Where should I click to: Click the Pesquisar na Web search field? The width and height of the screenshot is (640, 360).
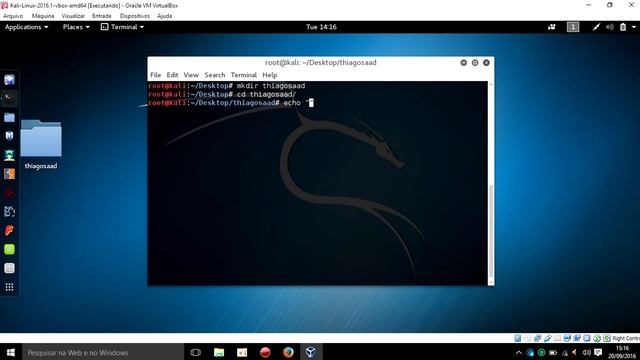(x=102, y=352)
